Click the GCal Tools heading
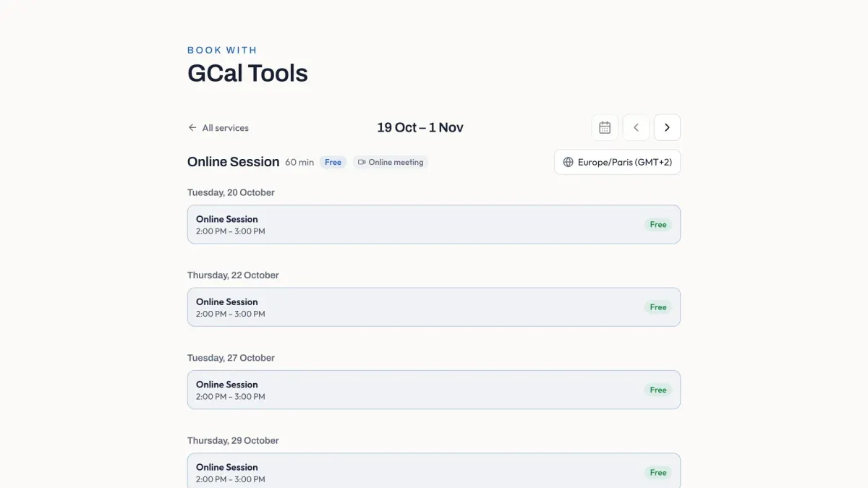Image resolution: width=868 pixels, height=488 pixels. pos(247,73)
